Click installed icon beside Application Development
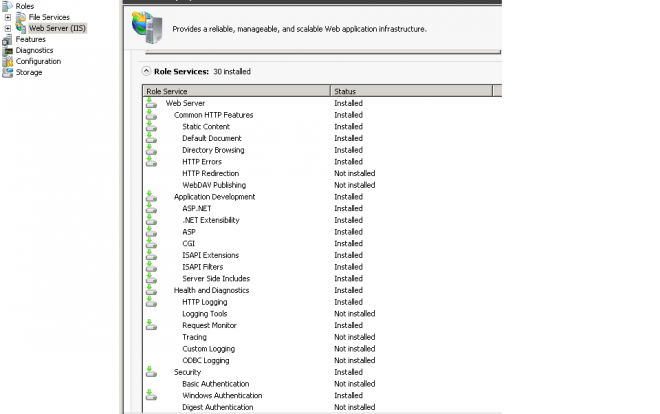 pos(151,196)
